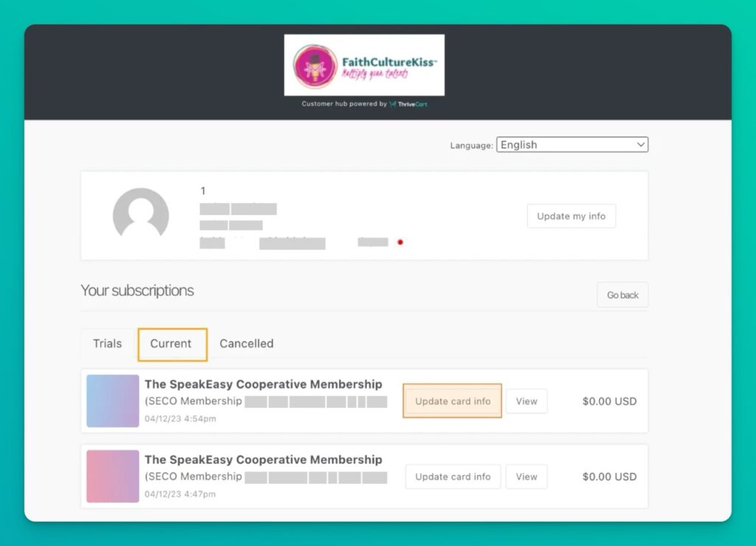Switch to the Trials tab

108,344
